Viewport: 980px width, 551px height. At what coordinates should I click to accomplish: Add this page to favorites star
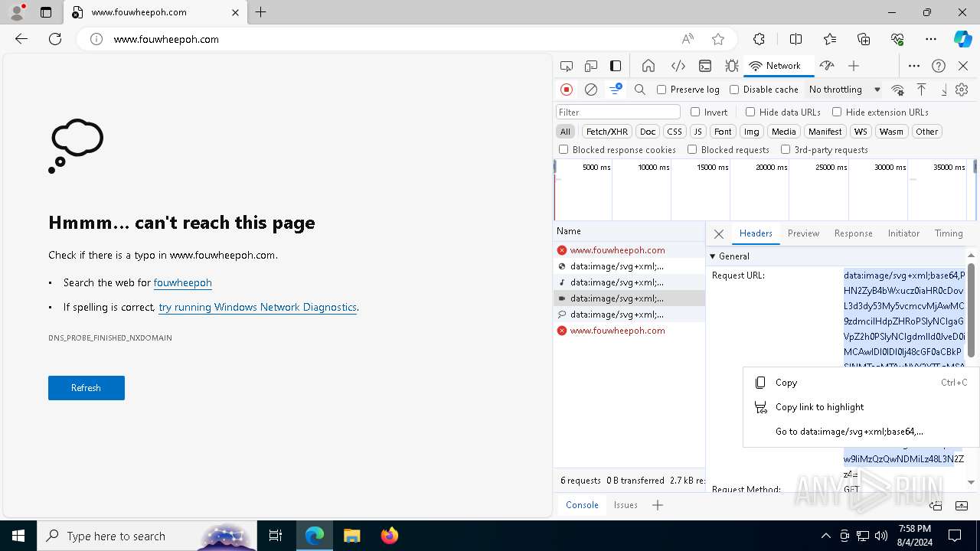718,39
